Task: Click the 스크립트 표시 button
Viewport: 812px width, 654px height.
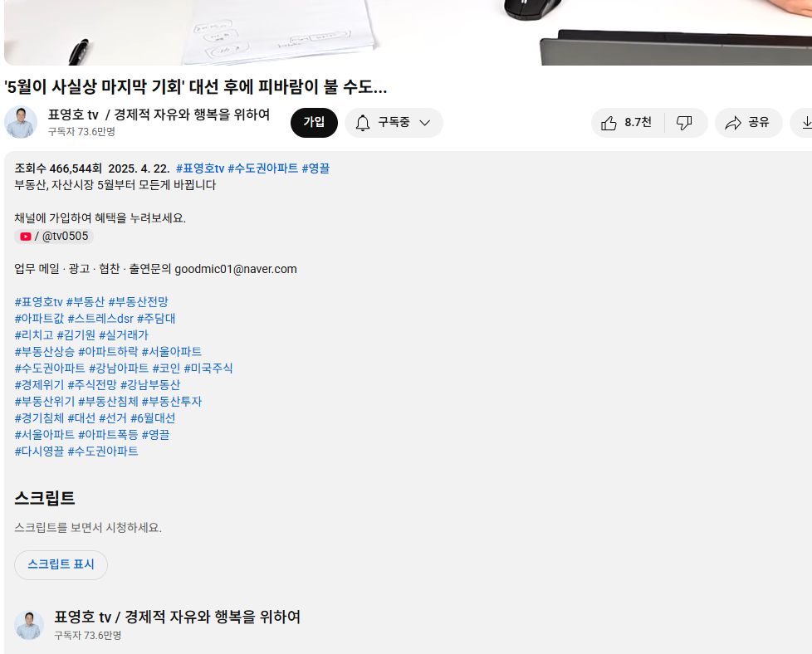Action: pos(61,564)
